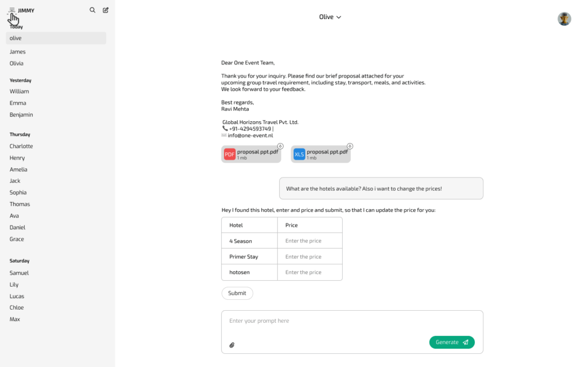Click the hamburger menu icon beside JIMMY
588x367 pixels.
12,10
